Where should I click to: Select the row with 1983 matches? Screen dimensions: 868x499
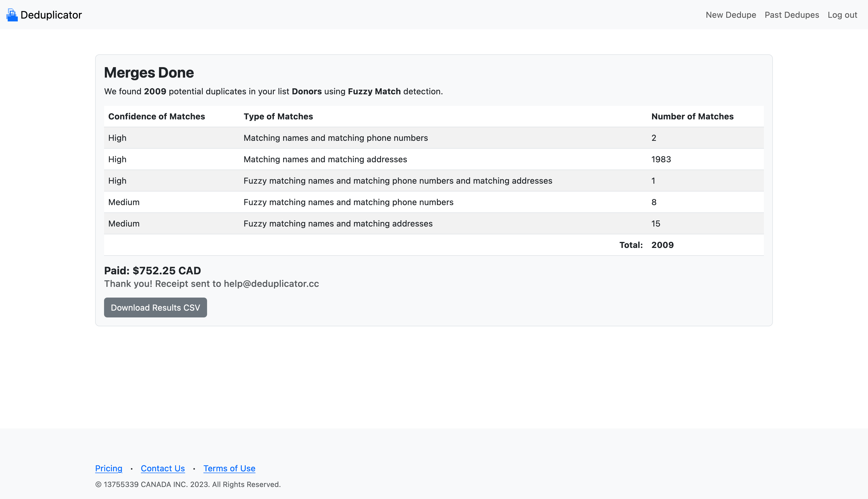click(661, 159)
